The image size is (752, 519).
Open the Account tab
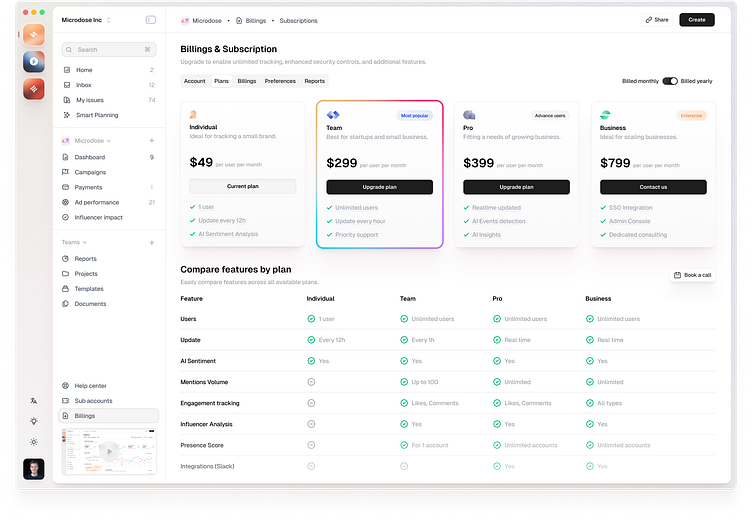(194, 81)
